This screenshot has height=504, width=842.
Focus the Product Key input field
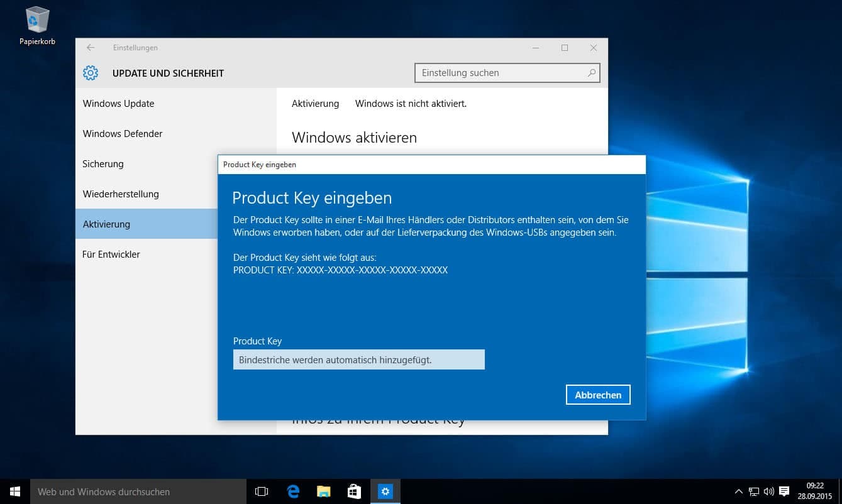click(359, 360)
